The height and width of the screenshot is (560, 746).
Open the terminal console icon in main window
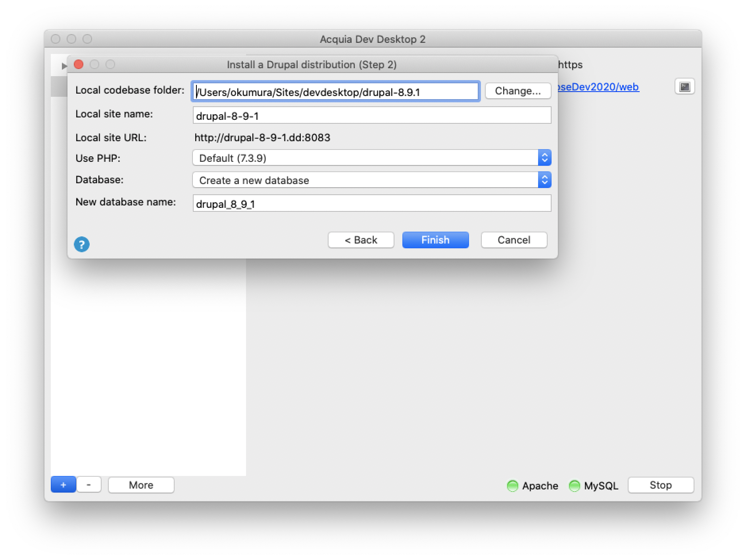(x=684, y=87)
